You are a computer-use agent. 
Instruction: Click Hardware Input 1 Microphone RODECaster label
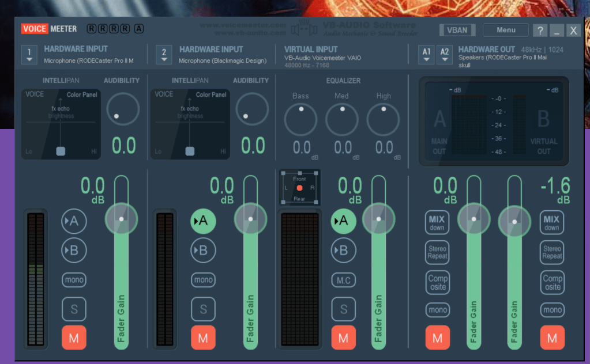click(x=89, y=61)
